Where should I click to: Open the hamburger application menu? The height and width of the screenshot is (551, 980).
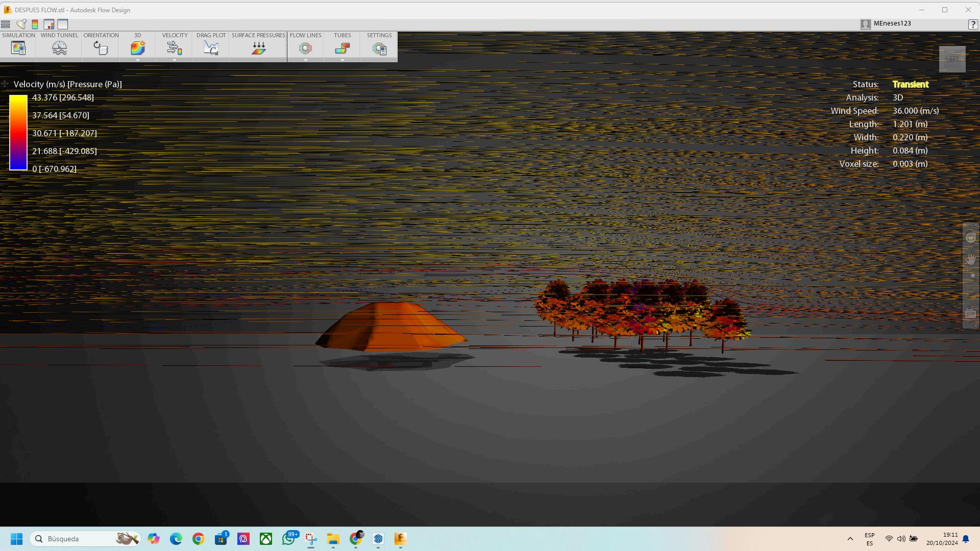point(6,24)
